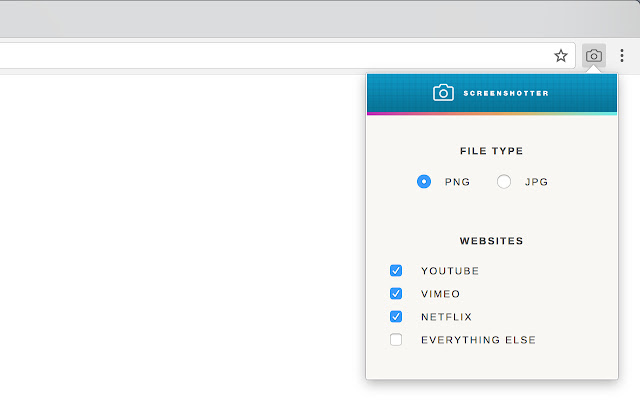Screen dimensions: 640x400
Task: Click the FILE TYPE heading
Action: point(491,151)
